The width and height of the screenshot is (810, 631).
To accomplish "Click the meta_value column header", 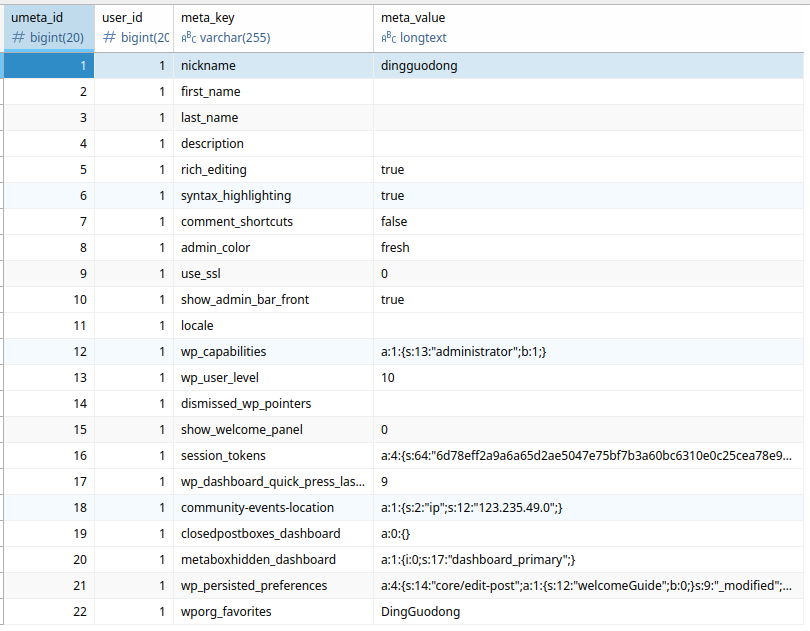I will [590, 18].
